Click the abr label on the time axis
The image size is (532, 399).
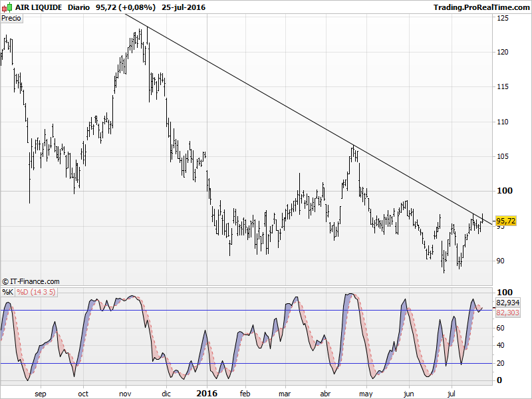[x=326, y=394]
